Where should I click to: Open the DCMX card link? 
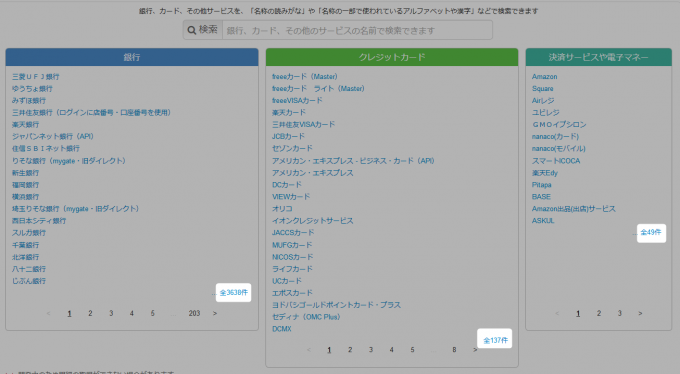pyautogui.click(x=281, y=329)
